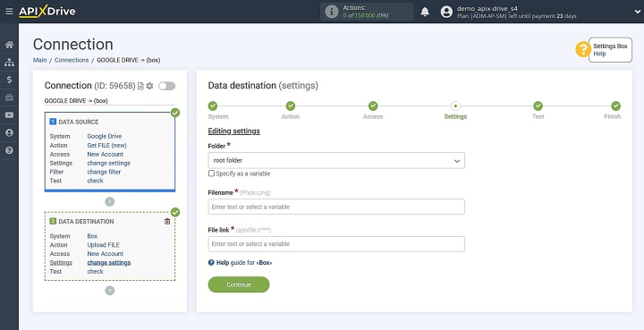The height and width of the screenshot is (330, 644).
Task: Open YouTube video icon in sidebar
Action: pos(9,115)
